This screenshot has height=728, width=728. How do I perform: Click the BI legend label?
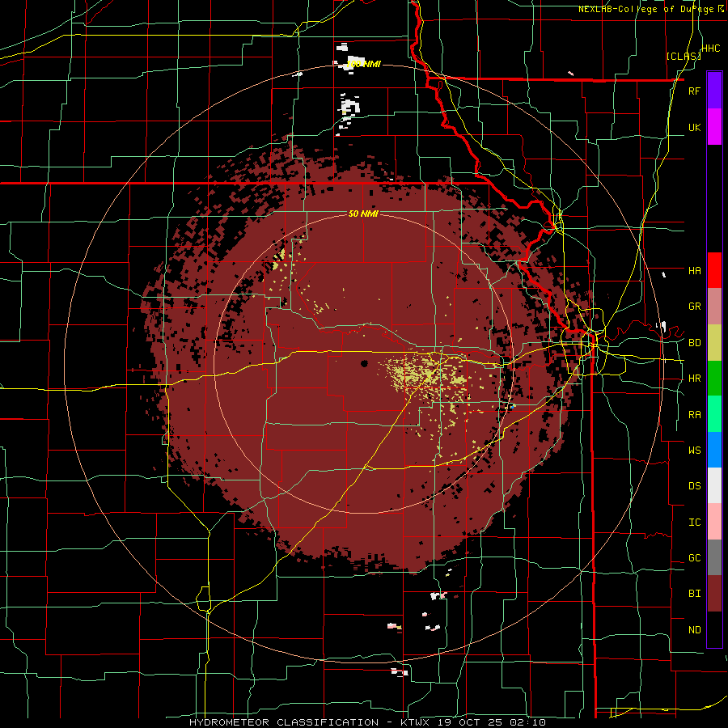point(695,594)
